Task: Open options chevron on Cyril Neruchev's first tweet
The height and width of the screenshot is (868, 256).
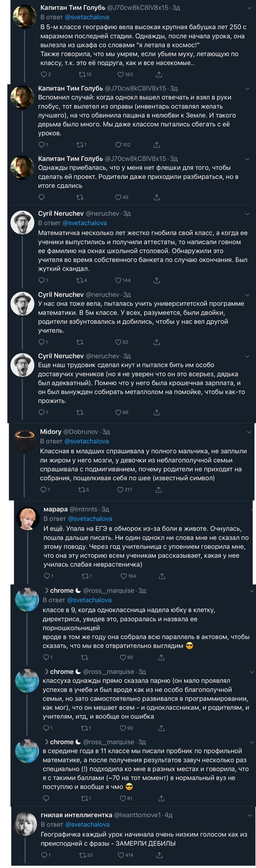Action: [248, 214]
